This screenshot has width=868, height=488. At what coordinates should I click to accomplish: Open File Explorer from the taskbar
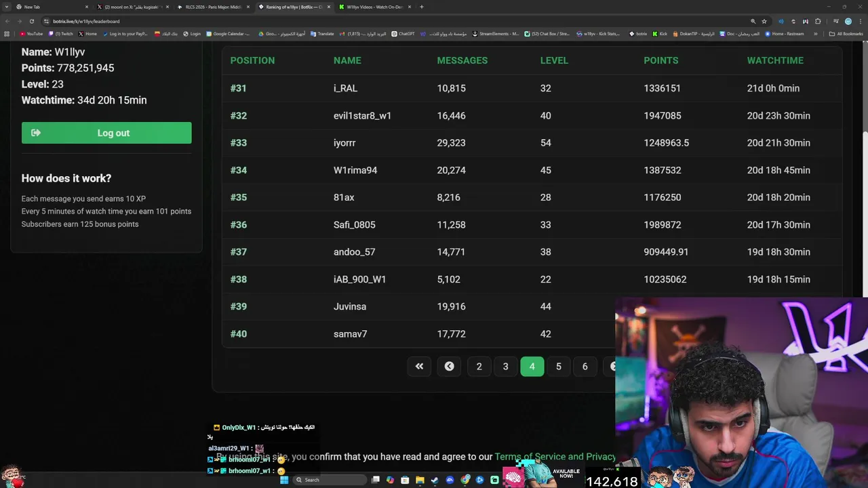[x=420, y=480]
